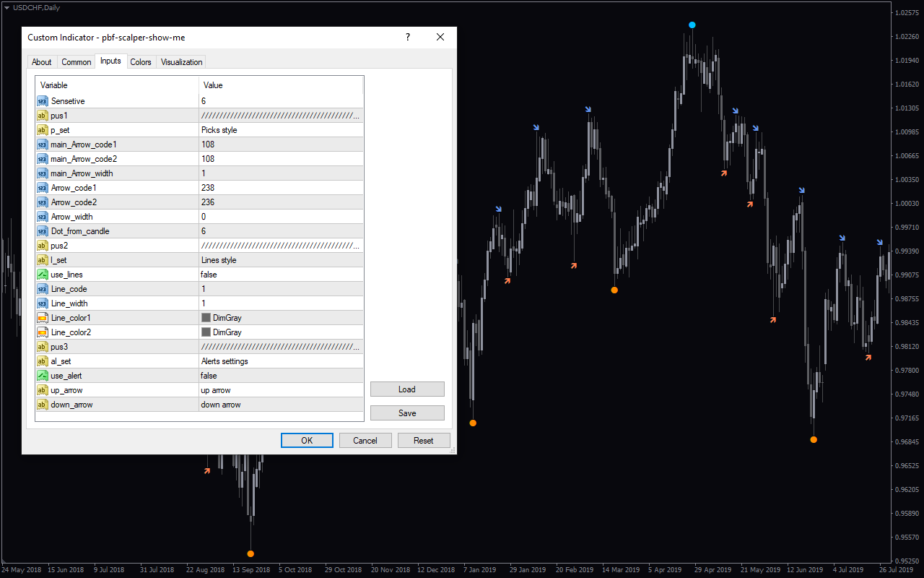924x578 pixels.
Task: Click the orange dot above 14 Mar 2019
Action: click(x=614, y=290)
